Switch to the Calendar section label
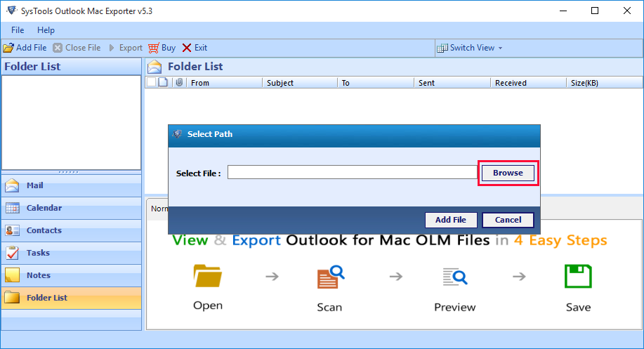This screenshot has height=349, width=644. (x=44, y=208)
